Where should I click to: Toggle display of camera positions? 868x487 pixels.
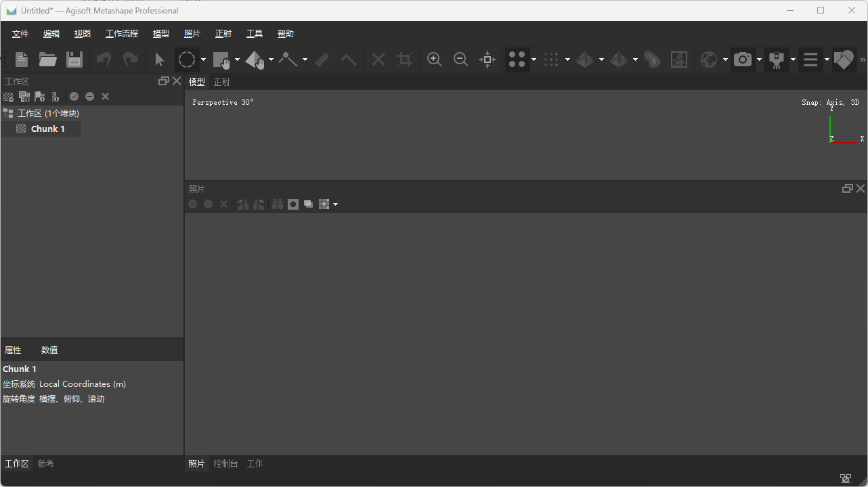click(x=777, y=60)
